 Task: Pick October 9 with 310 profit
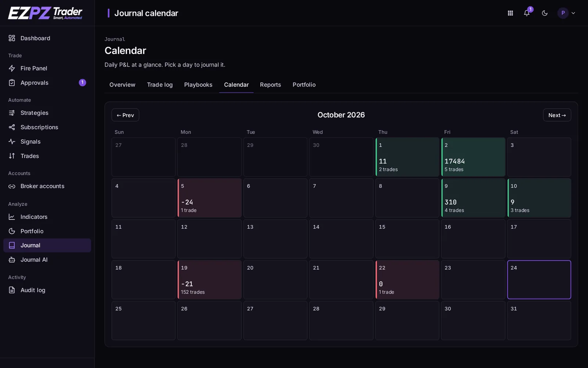(473, 198)
